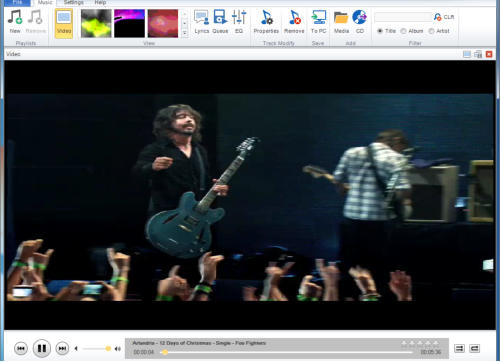Adjust the volume slider

[x=97, y=349]
